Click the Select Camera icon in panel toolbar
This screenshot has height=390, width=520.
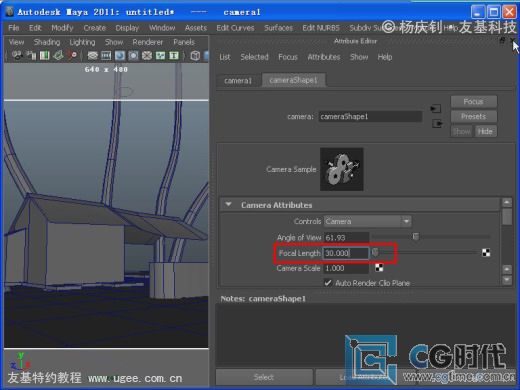point(17,55)
